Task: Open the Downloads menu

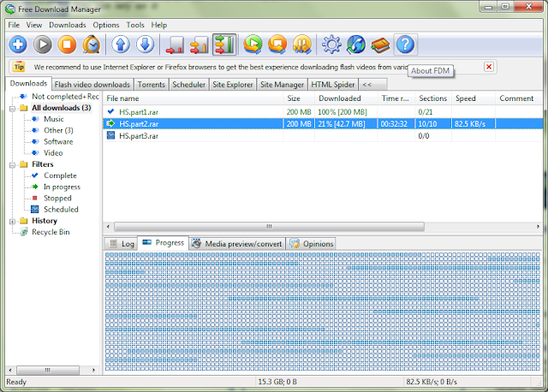Action: click(68, 25)
